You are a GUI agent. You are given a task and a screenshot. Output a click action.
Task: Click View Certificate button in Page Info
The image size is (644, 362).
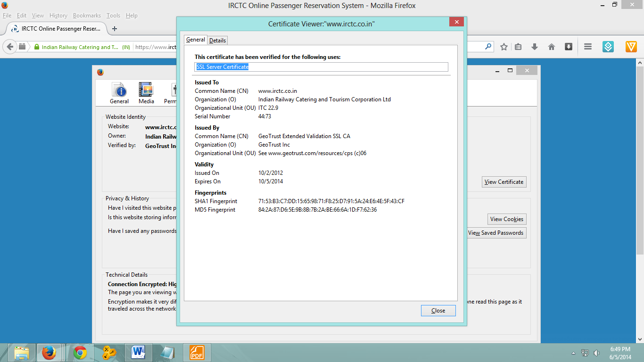(504, 182)
